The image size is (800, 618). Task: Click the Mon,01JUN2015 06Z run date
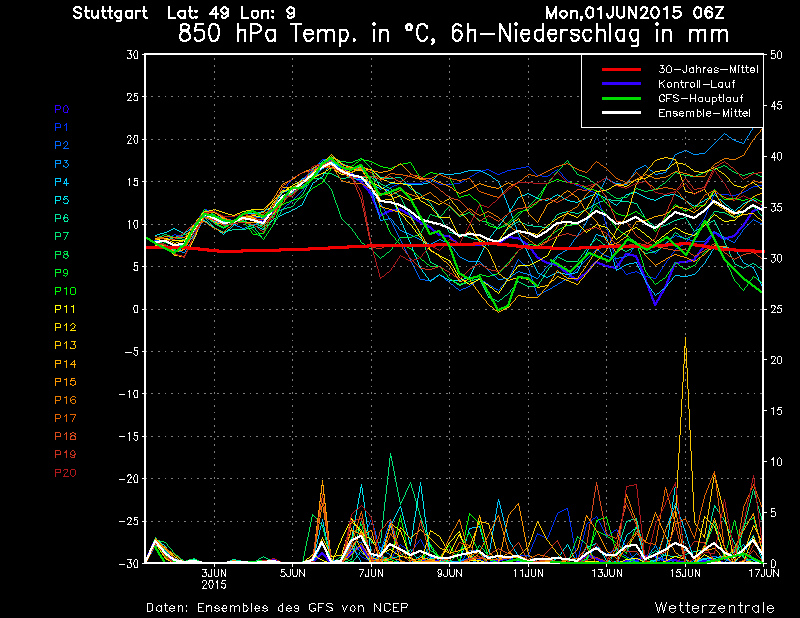[635, 13]
